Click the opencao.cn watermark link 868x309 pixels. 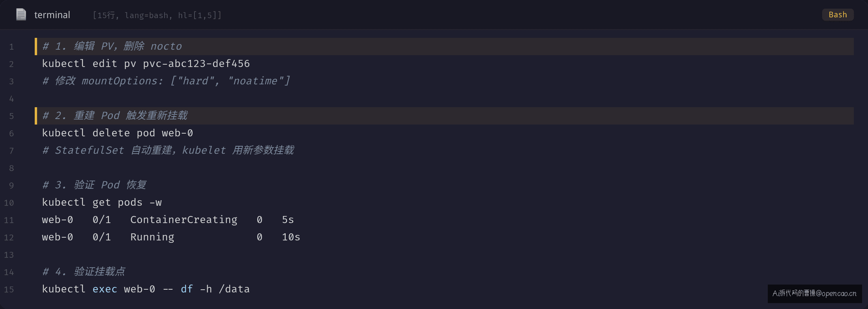pos(814,294)
